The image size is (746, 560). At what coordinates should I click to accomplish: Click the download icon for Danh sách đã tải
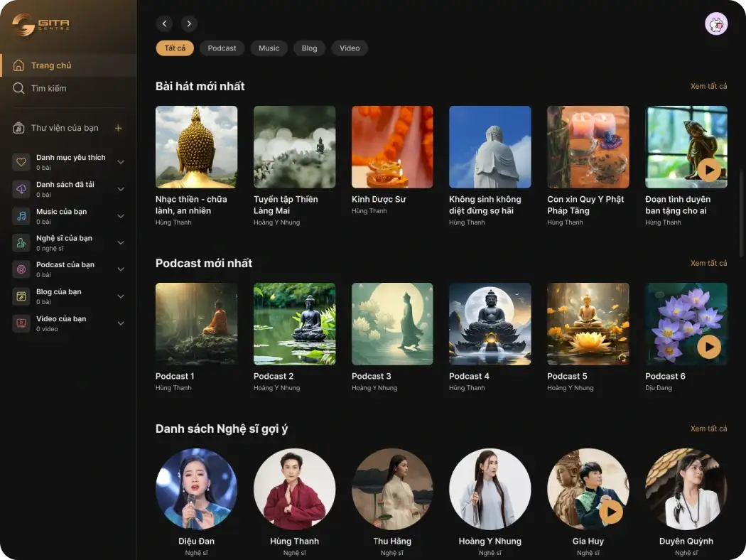tap(21, 188)
